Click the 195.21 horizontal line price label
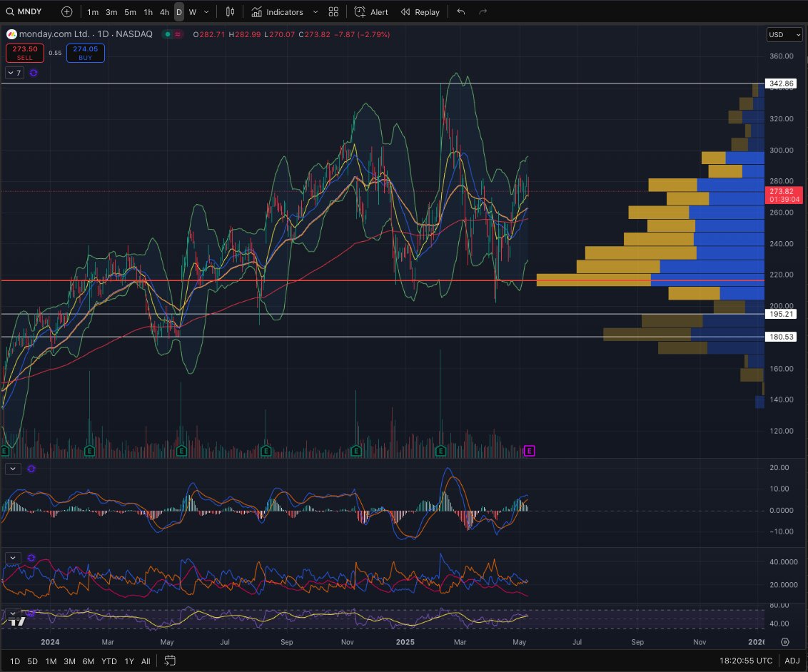 coord(781,314)
